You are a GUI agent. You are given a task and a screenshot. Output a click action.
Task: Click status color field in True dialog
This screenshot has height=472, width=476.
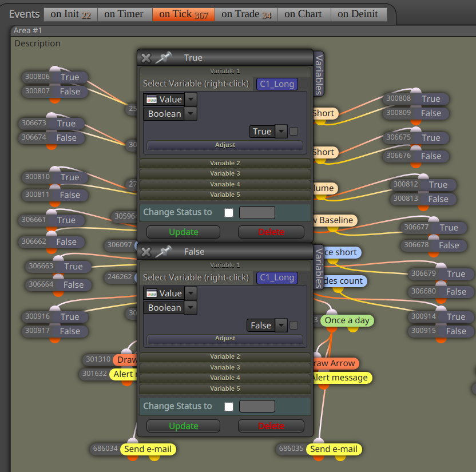257,212
